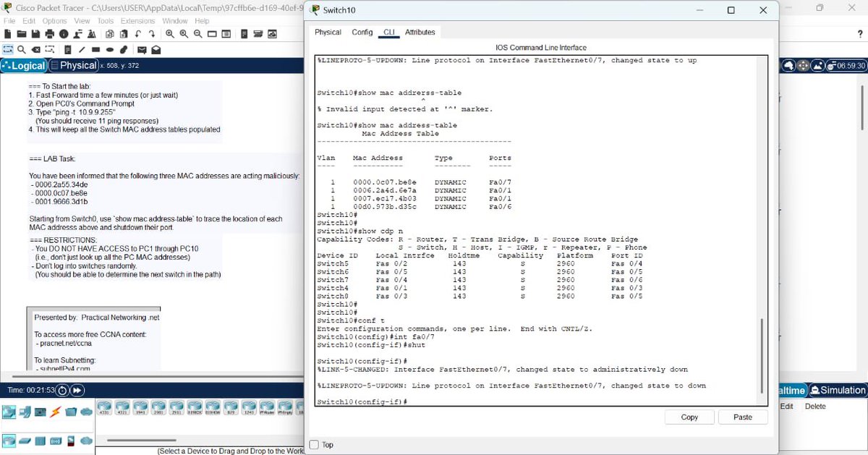This screenshot has height=455, width=868.
Task: Activate the Delete tool icon
Action: tap(35, 50)
